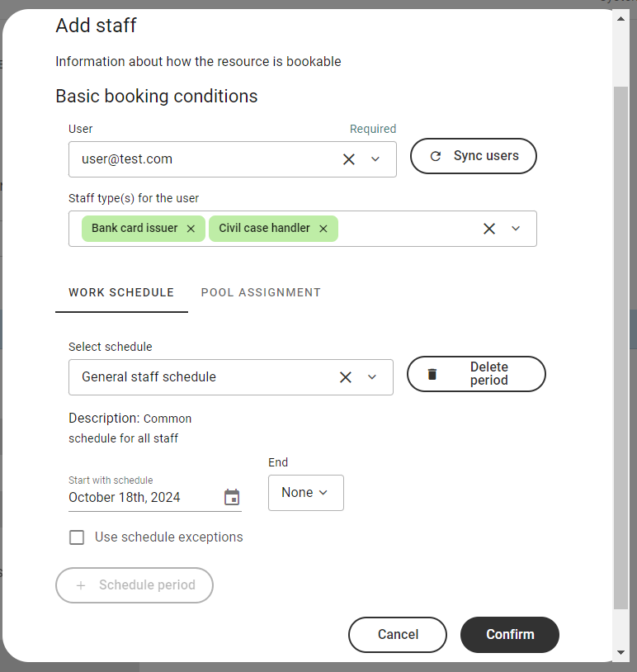Open the Select schedule dropdown arrow
Image resolution: width=637 pixels, height=672 pixels.
pyautogui.click(x=372, y=377)
